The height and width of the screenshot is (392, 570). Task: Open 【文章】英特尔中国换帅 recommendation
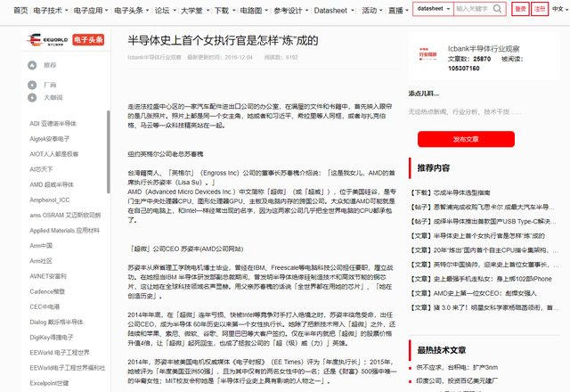point(484,265)
